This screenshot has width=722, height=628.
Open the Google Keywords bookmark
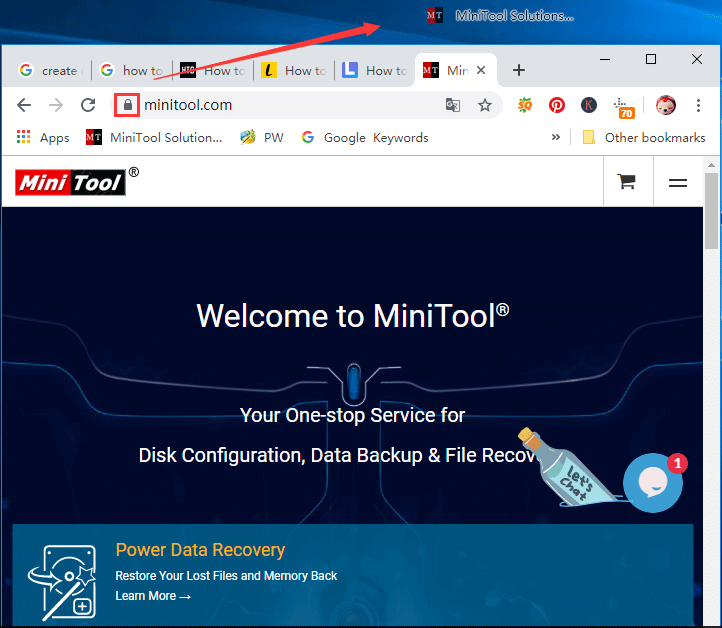(x=365, y=137)
